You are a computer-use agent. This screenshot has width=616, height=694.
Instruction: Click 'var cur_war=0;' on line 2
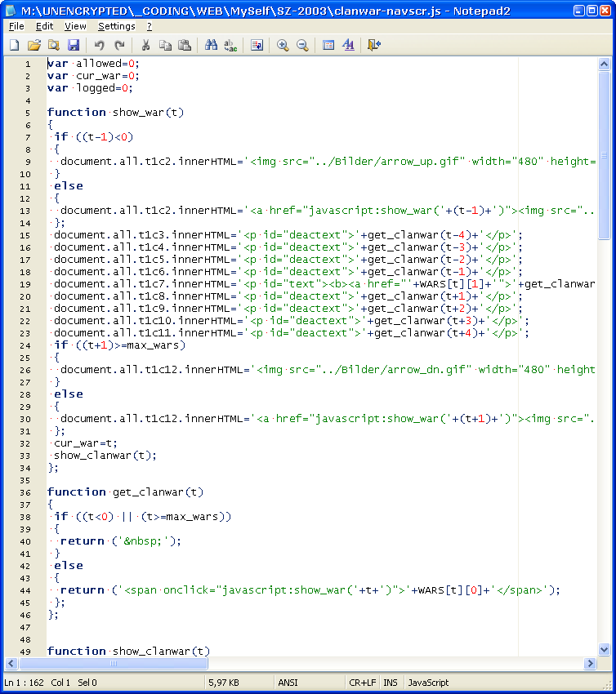[93, 76]
